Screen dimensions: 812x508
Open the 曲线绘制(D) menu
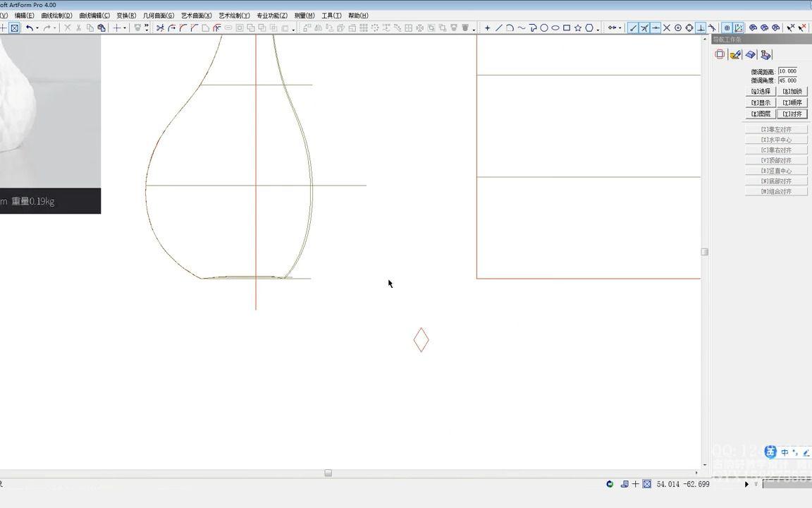point(56,16)
